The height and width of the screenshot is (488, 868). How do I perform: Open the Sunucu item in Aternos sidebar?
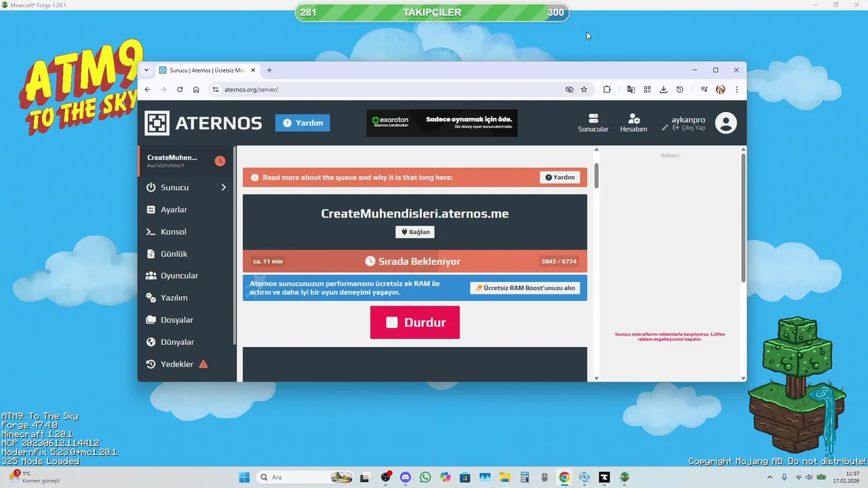(x=186, y=187)
